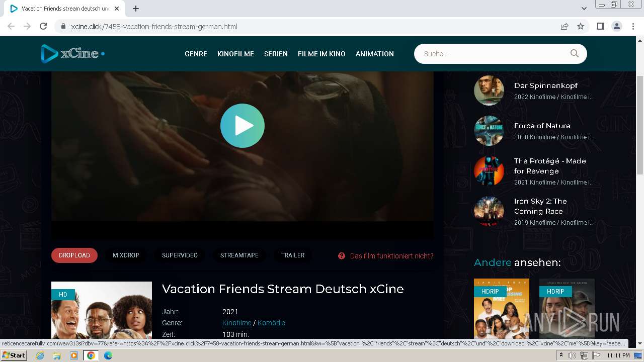Play the Vacation Friends video
Screen dimensions: 644x362
(x=242, y=126)
